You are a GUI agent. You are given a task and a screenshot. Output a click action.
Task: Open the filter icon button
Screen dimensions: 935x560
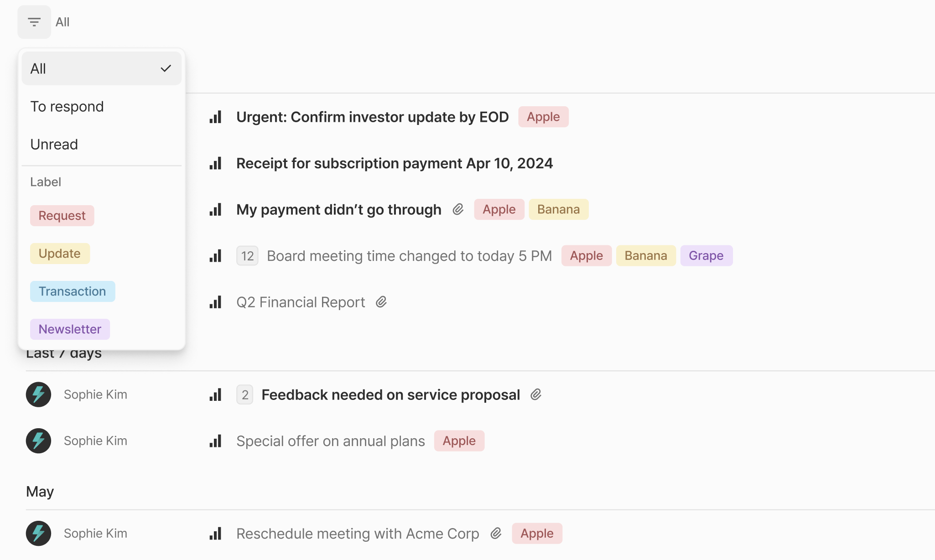(x=34, y=22)
